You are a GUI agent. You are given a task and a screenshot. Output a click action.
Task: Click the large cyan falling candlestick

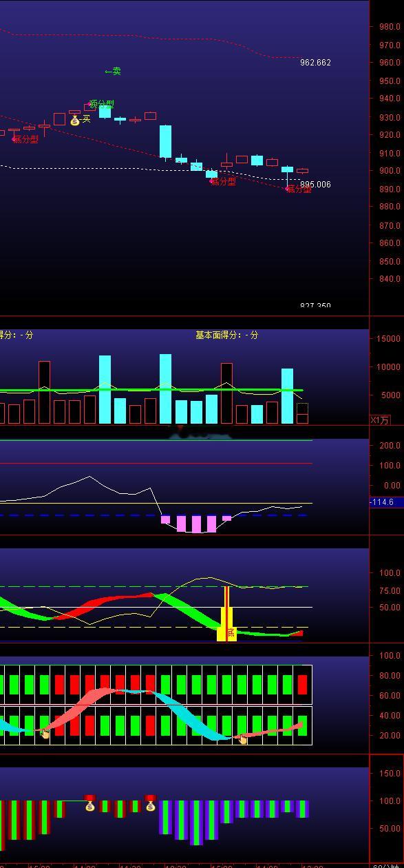[165, 142]
